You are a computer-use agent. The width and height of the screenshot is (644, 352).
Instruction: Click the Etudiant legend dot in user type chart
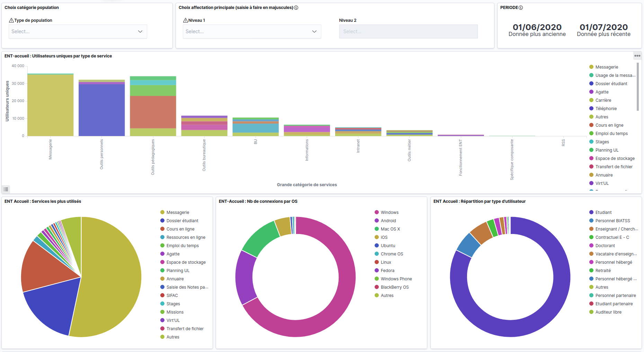[x=591, y=213]
